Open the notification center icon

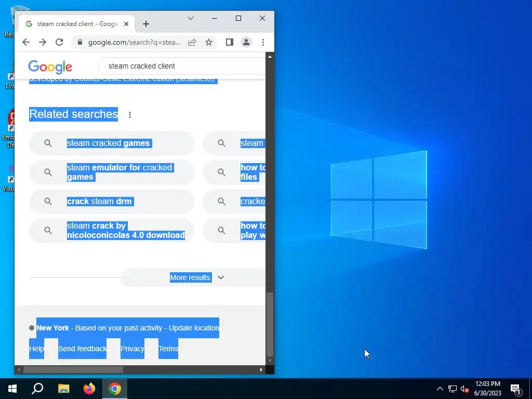(x=516, y=389)
